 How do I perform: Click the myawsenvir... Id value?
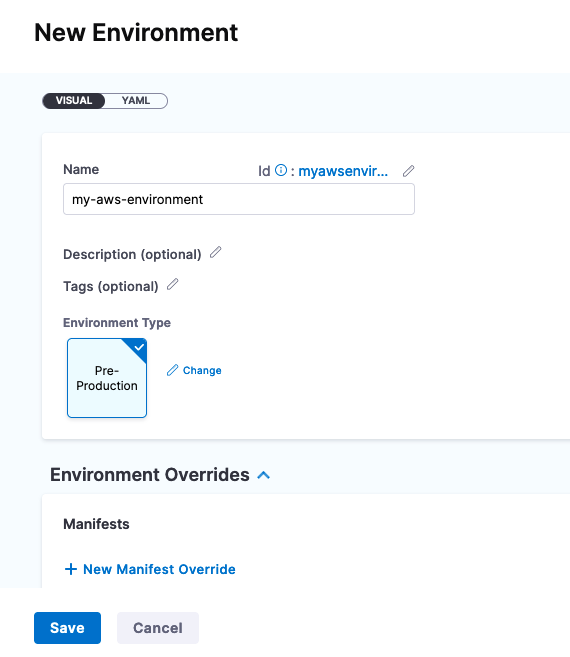[343, 171]
